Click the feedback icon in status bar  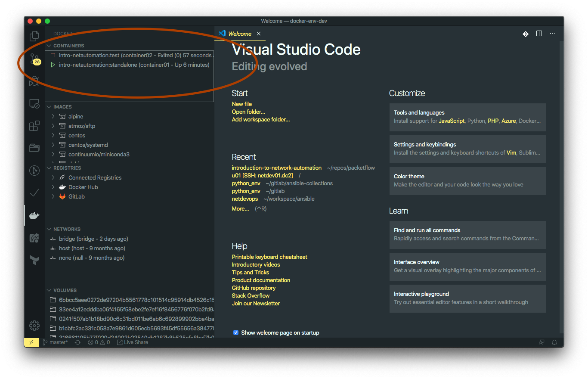point(542,342)
